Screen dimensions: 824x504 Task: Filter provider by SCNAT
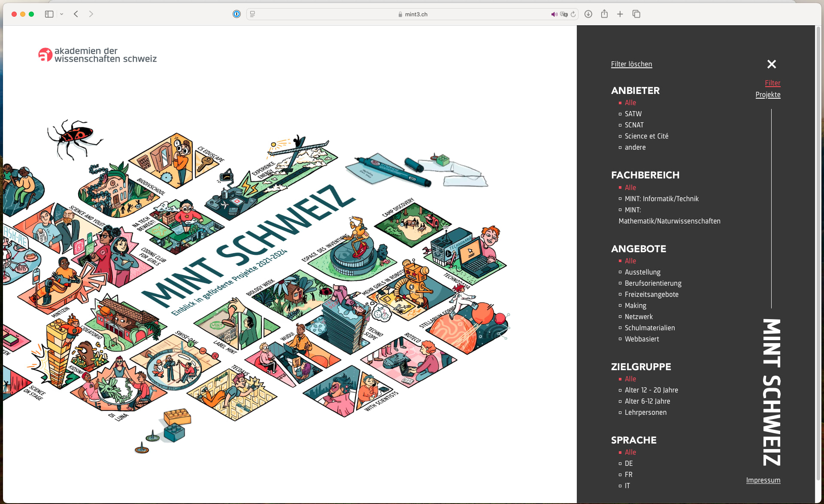click(634, 125)
